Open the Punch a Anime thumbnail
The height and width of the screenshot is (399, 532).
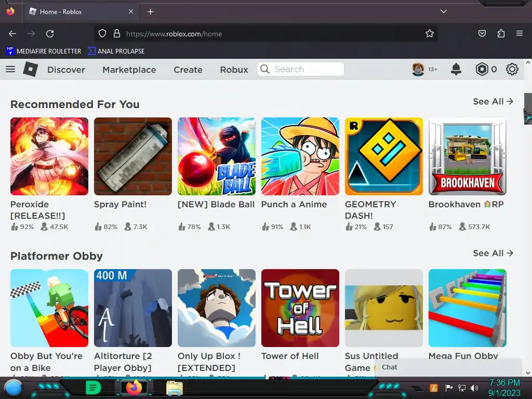point(300,156)
